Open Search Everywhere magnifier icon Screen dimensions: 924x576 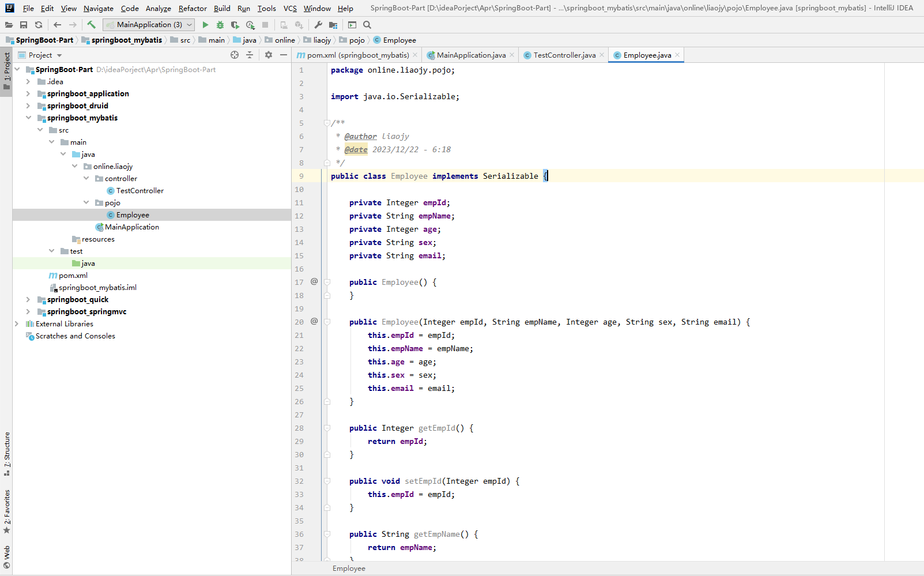click(x=367, y=25)
